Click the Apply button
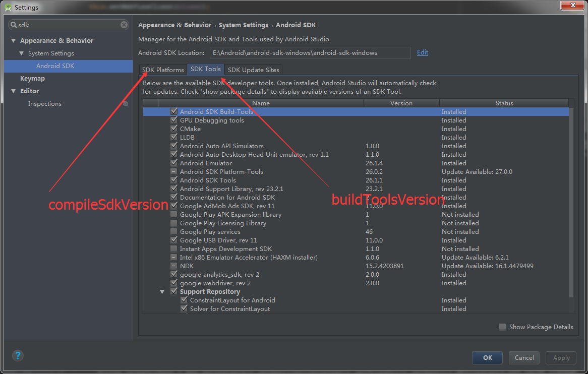The height and width of the screenshot is (374, 588). coord(561,357)
